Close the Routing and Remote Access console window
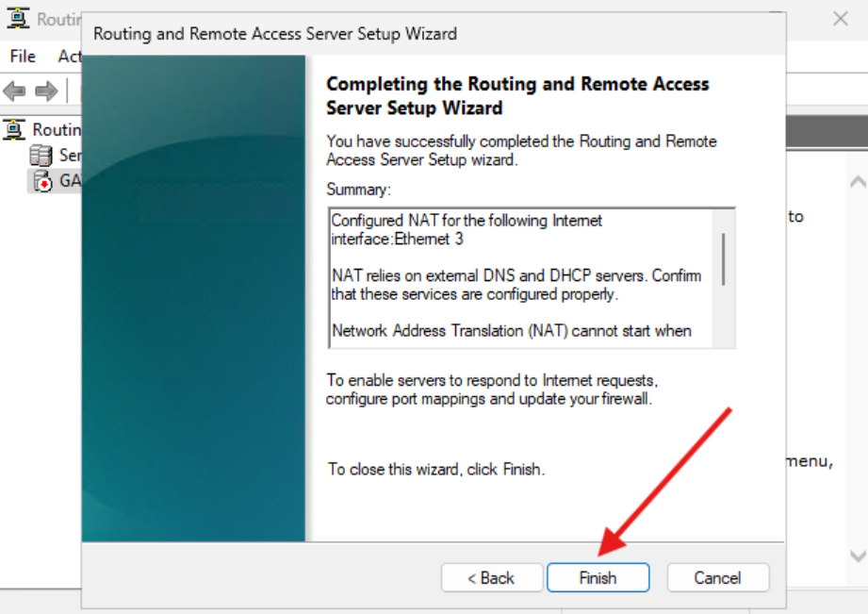The image size is (868, 614). click(841, 19)
